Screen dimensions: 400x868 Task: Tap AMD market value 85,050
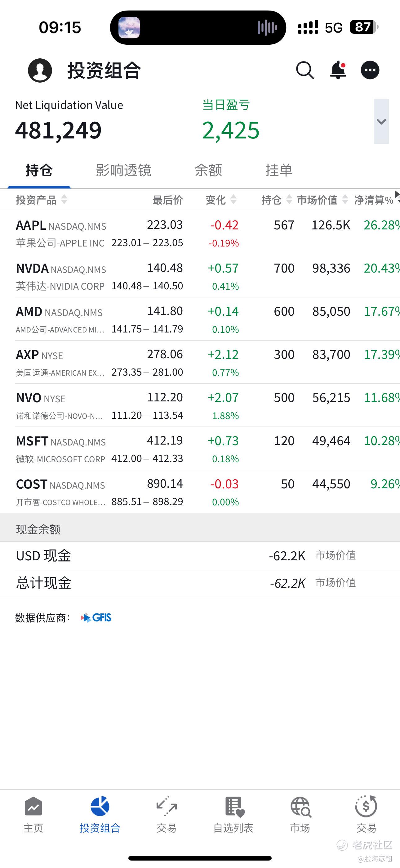point(331,311)
